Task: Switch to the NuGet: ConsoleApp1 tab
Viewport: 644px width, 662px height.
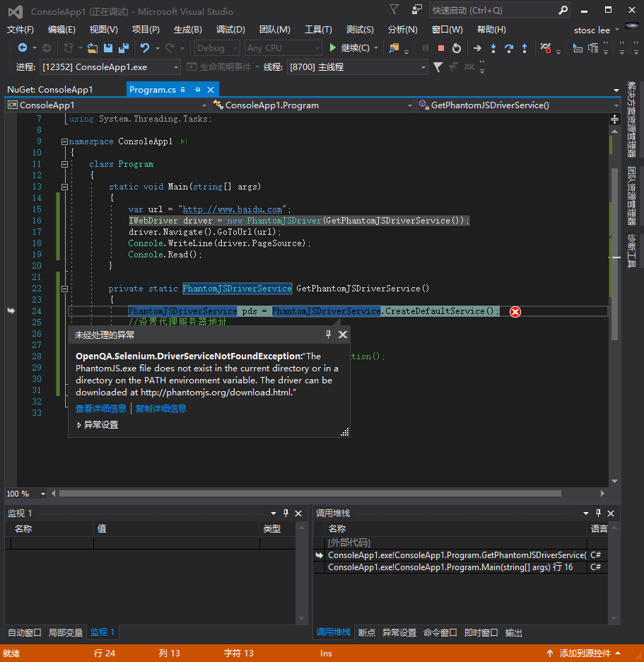Action: tap(49, 90)
